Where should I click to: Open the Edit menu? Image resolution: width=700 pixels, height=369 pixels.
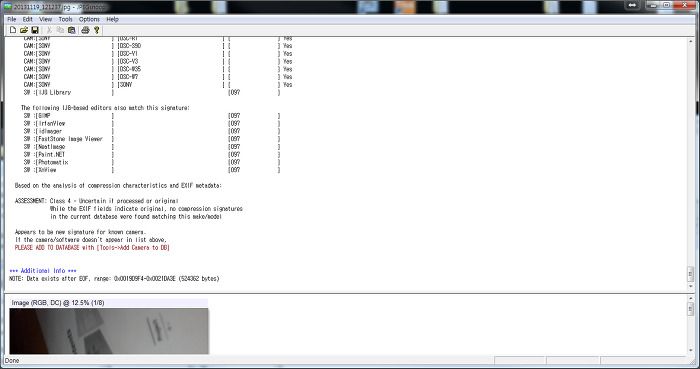click(28, 19)
